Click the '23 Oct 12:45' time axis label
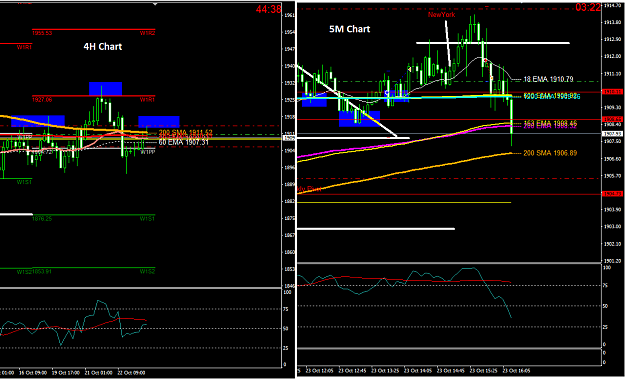The image size is (625, 379). click(351, 370)
